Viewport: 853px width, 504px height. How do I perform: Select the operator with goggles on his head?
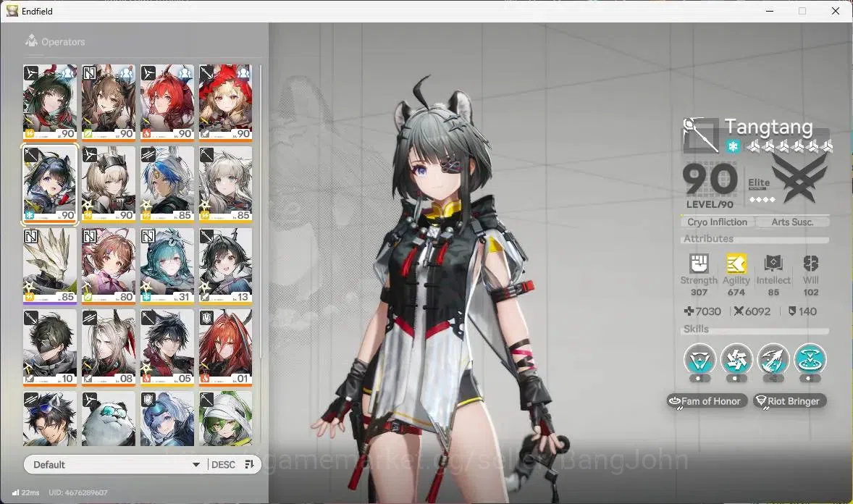click(49, 419)
